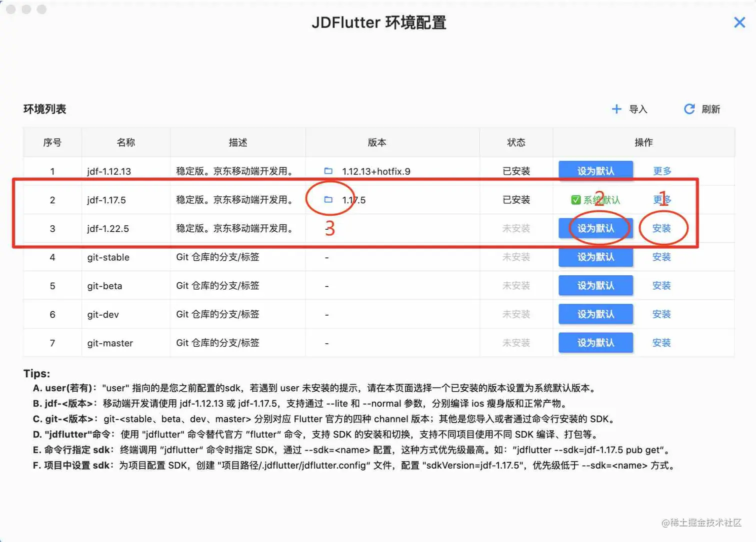756x542 pixels.
Task: Install git-beta via 安装 link
Action: click(x=661, y=285)
